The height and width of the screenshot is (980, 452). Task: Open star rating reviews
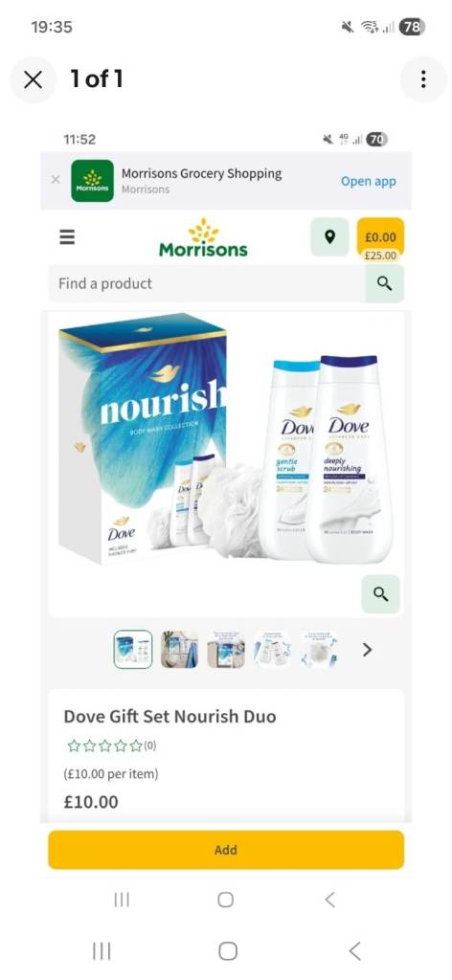coord(112,746)
